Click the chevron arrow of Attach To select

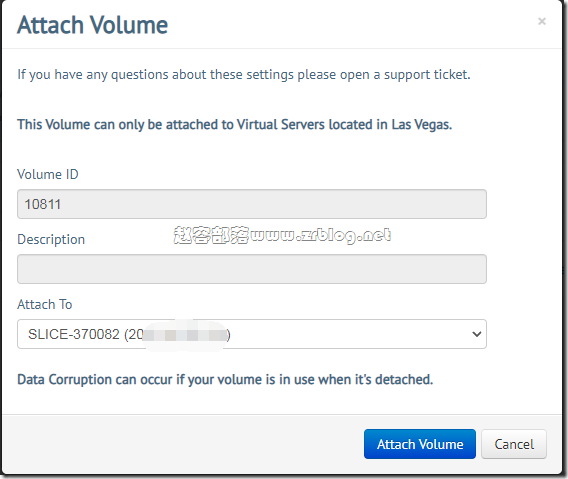(x=477, y=334)
